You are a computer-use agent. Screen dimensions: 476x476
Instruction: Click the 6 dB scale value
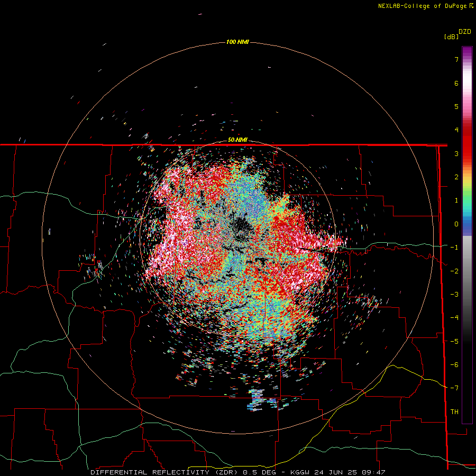[456, 83]
